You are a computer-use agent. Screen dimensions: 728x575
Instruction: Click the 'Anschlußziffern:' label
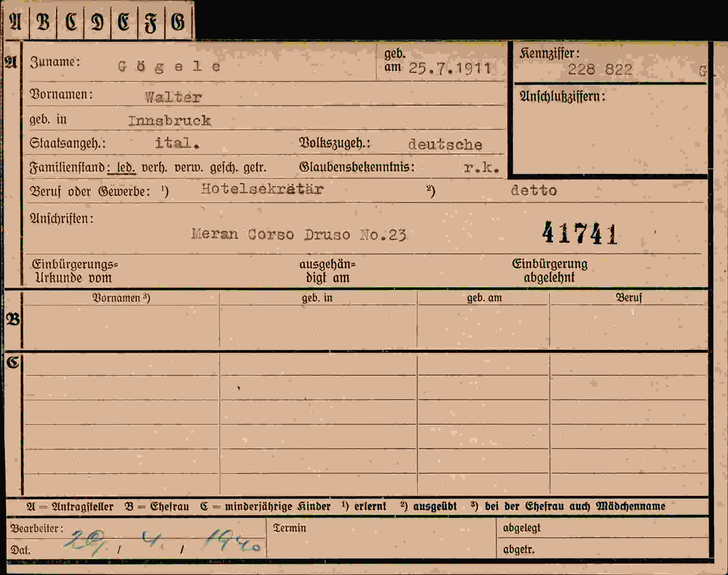pyautogui.click(x=562, y=97)
